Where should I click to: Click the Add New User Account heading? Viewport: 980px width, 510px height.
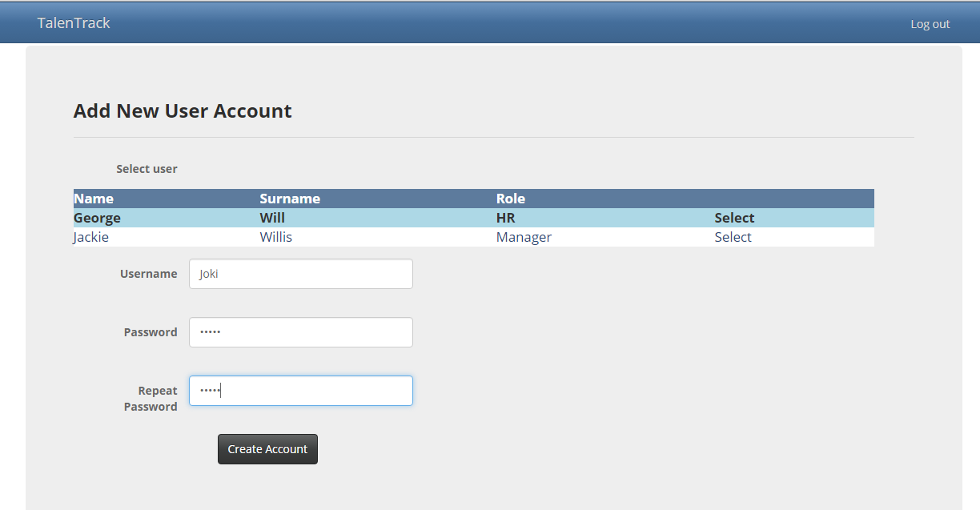(x=183, y=110)
